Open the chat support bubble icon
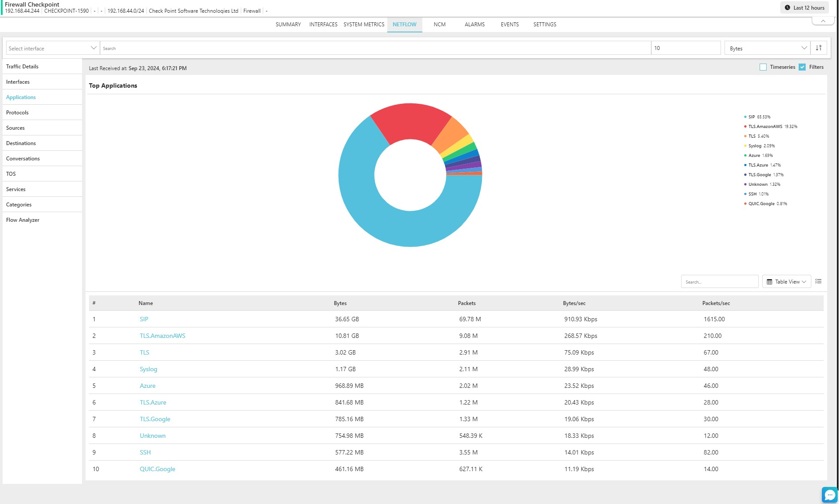This screenshot has height=504, width=839. click(829, 495)
